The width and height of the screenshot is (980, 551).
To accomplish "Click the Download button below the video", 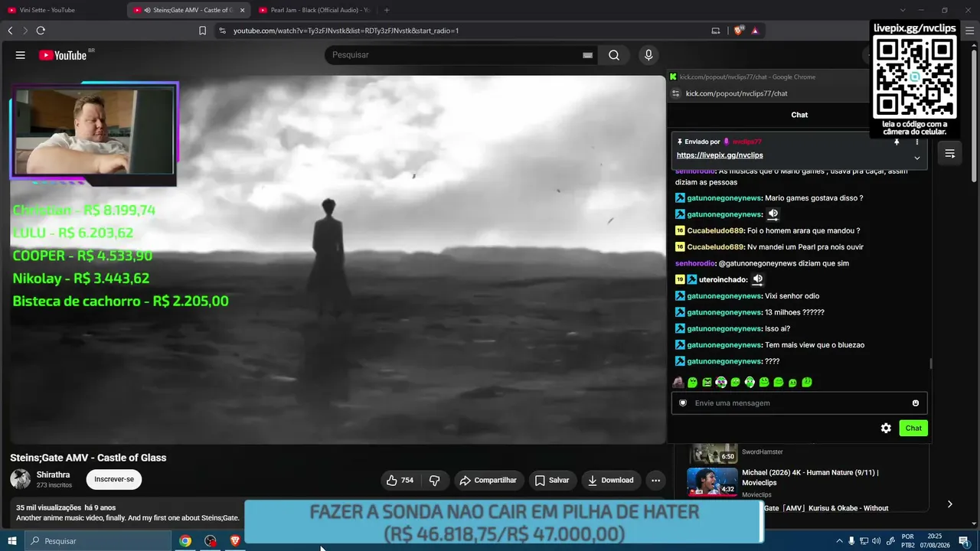I will (x=611, y=481).
